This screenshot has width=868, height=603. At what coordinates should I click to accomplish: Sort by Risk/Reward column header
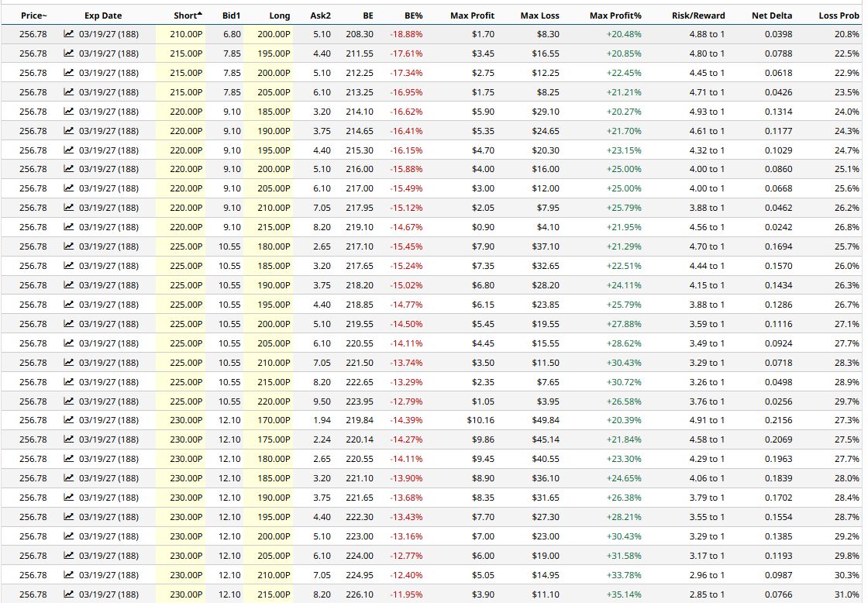click(698, 16)
